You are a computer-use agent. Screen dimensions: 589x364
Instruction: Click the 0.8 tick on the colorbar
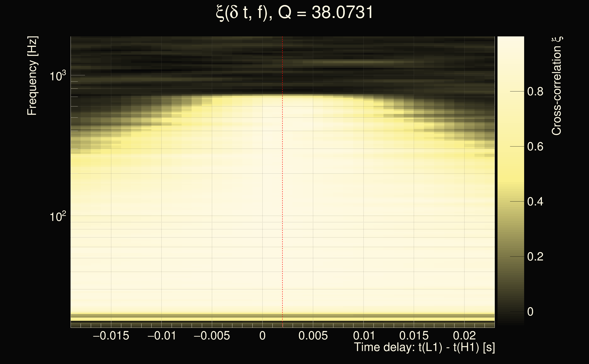click(x=535, y=92)
